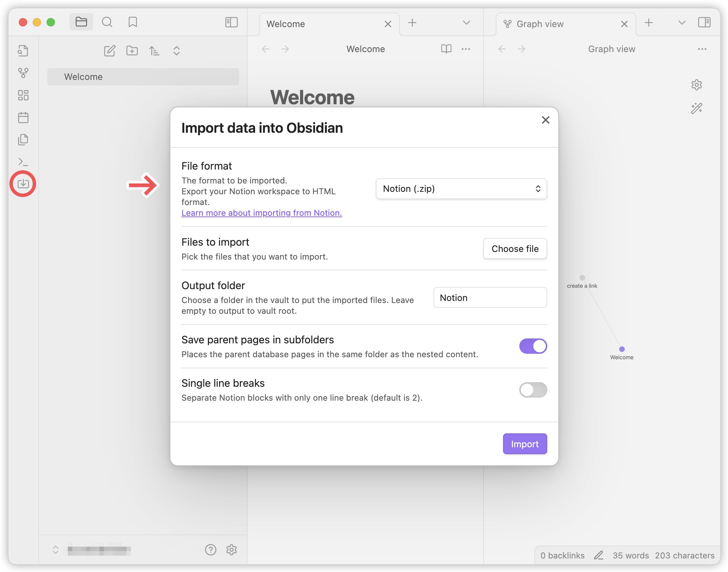This screenshot has height=572, width=728.
Task: Open command palette ribbon icon
Action: (x=23, y=162)
